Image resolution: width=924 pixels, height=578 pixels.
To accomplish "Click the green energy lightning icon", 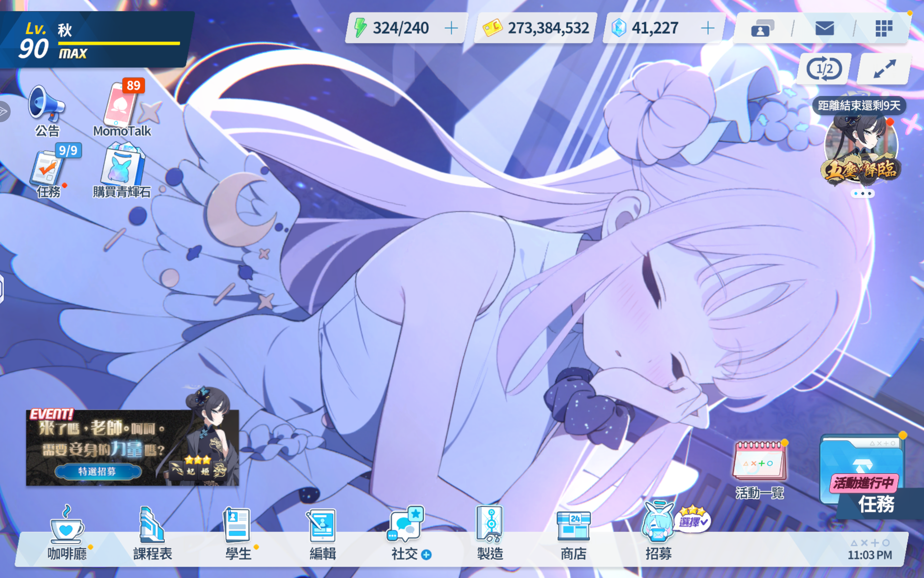I will click(360, 28).
